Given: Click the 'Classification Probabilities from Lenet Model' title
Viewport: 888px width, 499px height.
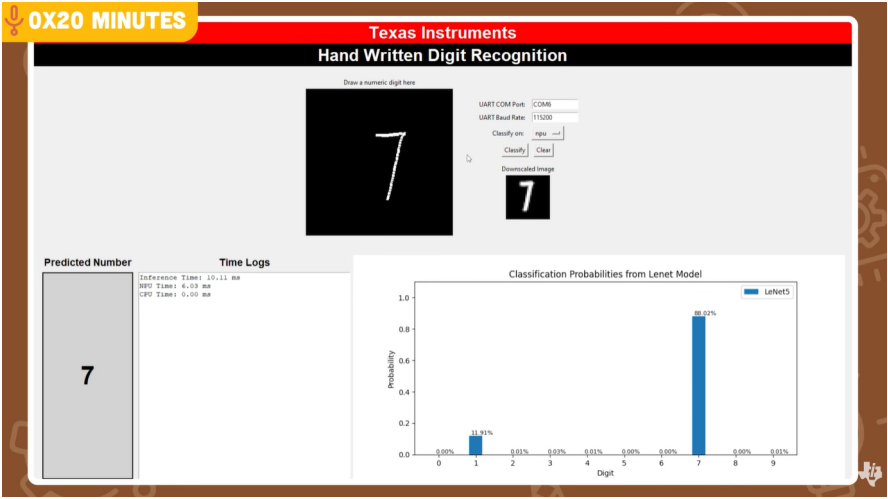Looking at the screenshot, I should click(x=605, y=274).
